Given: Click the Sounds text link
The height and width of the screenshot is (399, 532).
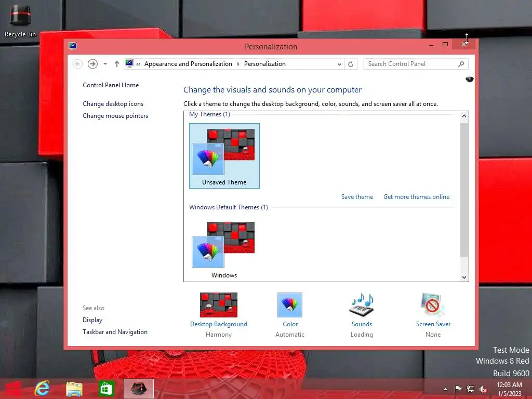Looking at the screenshot, I should pyautogui.click(x=362, y=324).
